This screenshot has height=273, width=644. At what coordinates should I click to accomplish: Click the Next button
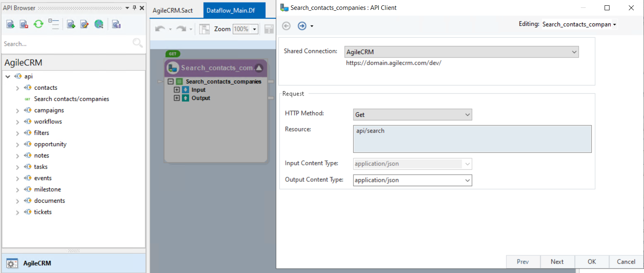point(557,261)
